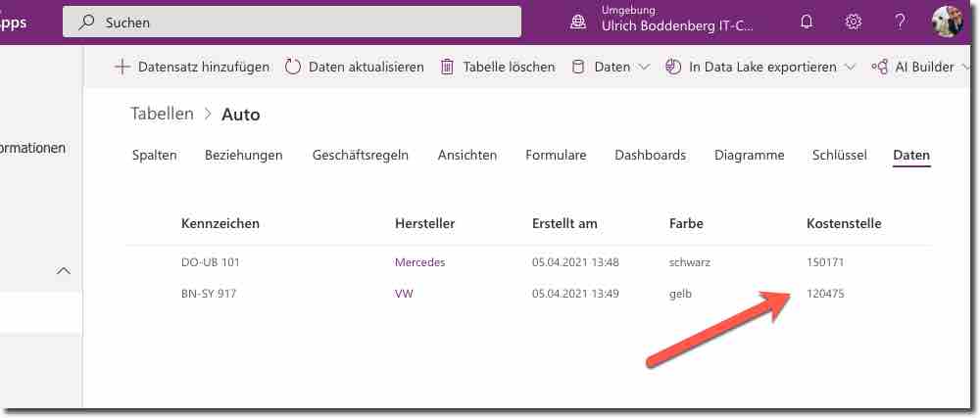Collapse the left navigation section chevron
The image size is (980, 418).
coord(65,271)
